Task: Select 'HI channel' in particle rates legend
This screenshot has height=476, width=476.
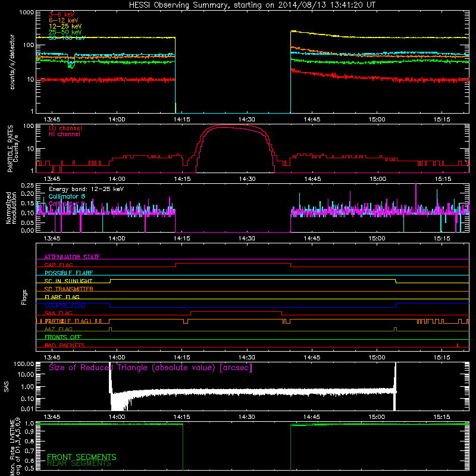Action: point(64,134)
